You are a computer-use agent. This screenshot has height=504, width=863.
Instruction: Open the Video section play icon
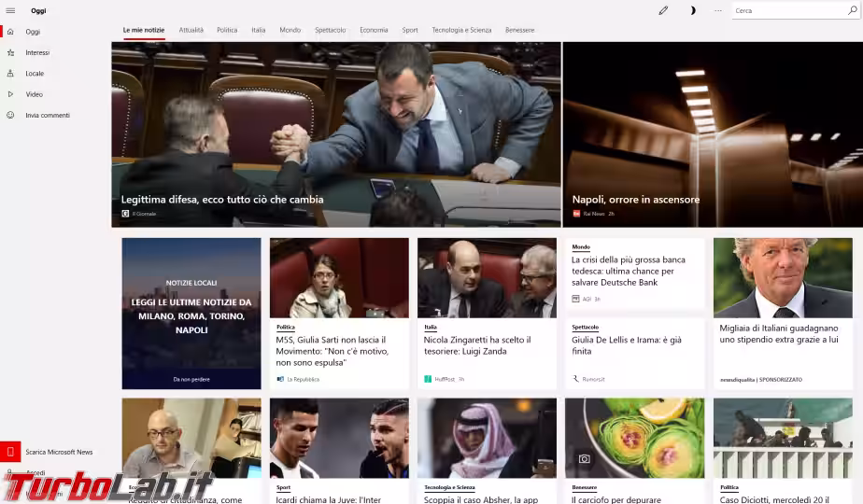click(x=10, y=94)
